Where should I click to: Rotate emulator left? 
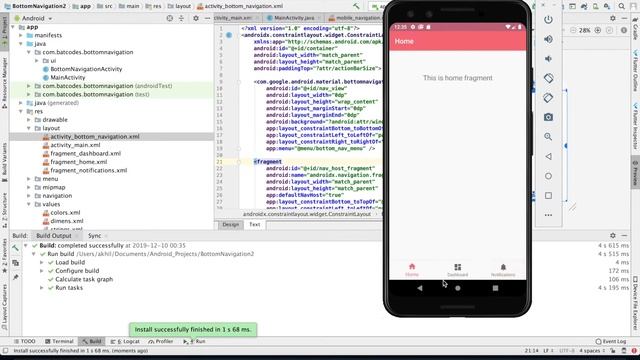(x=548, y=78)
